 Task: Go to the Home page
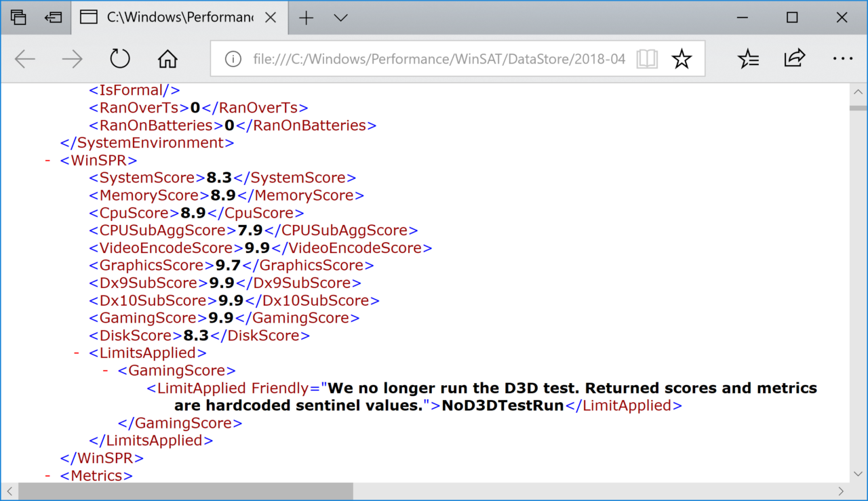(167, 59)
